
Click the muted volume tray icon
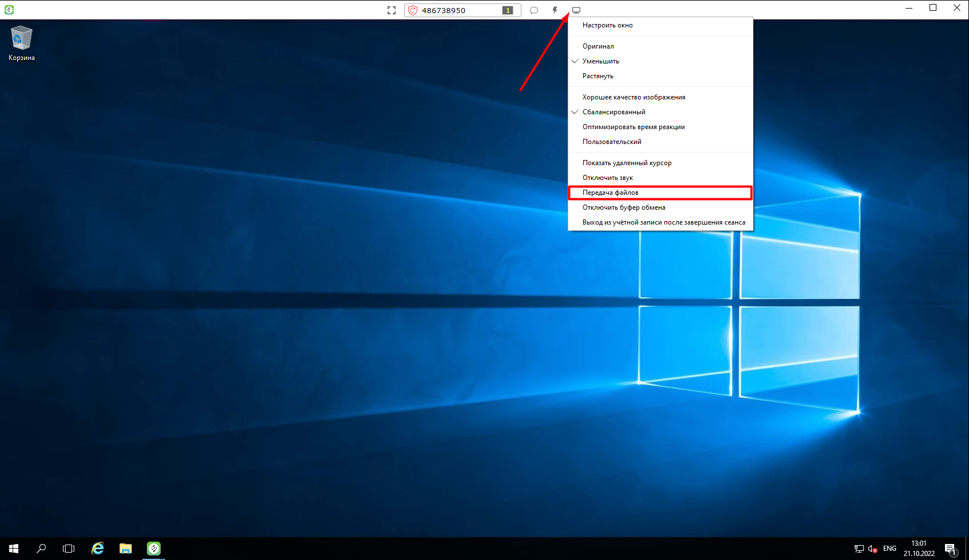click(x=873, y=549)
